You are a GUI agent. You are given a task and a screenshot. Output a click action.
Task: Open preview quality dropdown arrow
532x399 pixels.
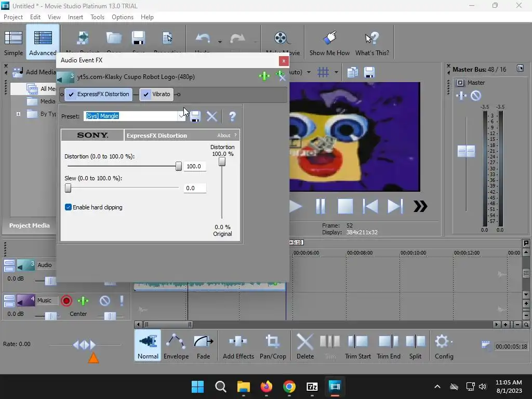309,72
